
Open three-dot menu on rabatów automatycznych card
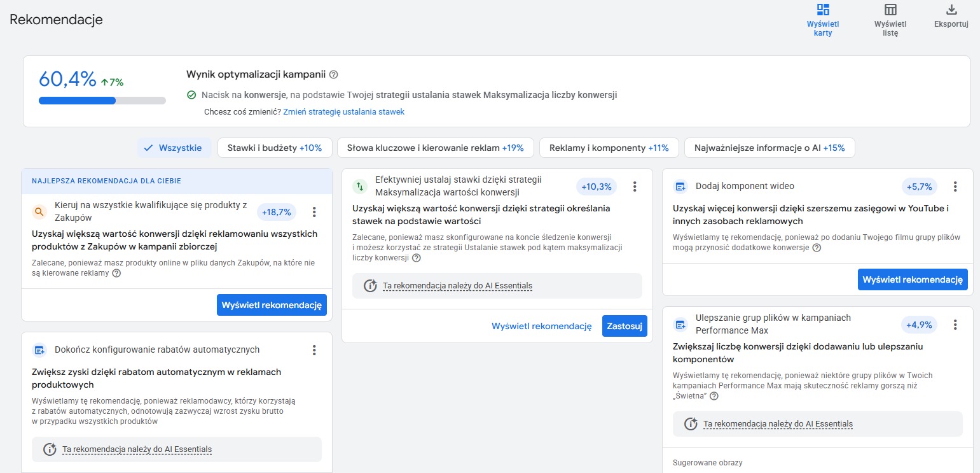[x=314, y=350]
